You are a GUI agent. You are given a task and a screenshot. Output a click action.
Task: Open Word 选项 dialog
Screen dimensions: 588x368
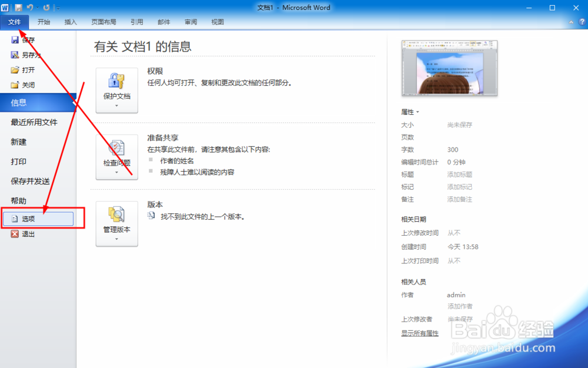(x=38, y=219)
